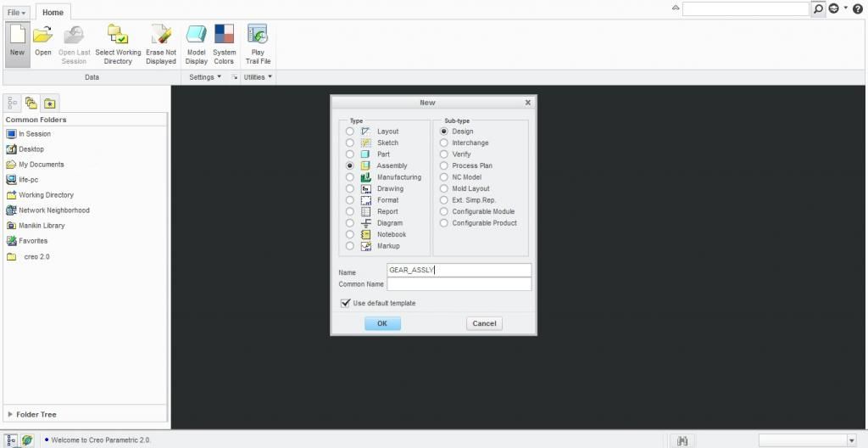Screen dimensions: 868x448
Task: Click the Erase Not Displayed icon
Action: [x=161, y=35]
